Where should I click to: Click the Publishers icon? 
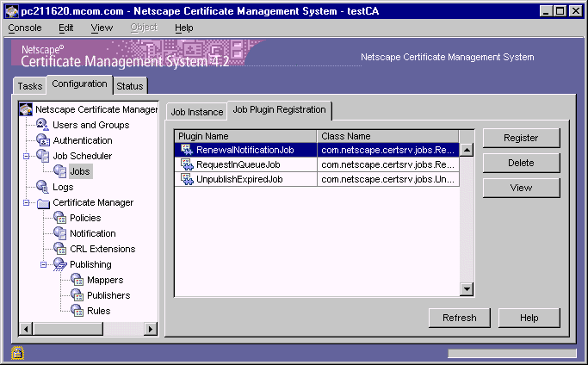pyautogui.click(x=77, y=295)
